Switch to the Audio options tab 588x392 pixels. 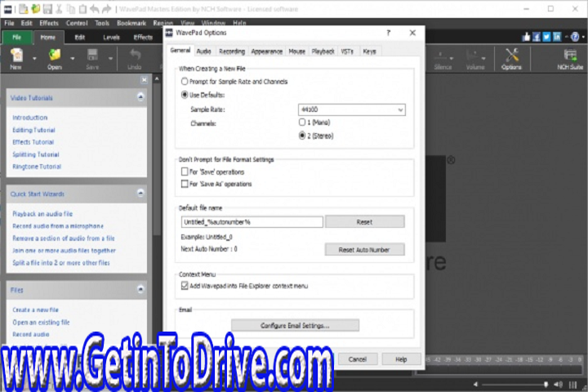click(203, 51)
